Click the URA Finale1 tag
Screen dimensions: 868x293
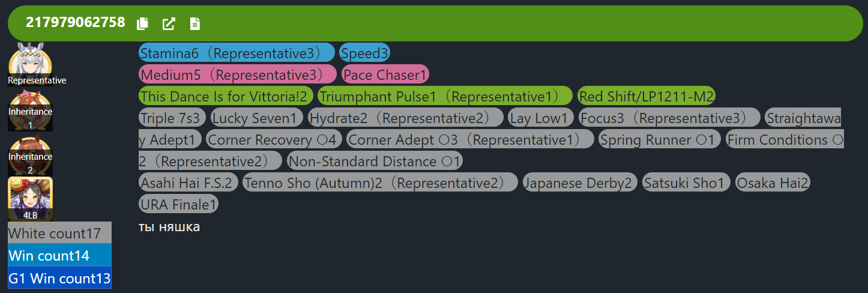(178, 205)
